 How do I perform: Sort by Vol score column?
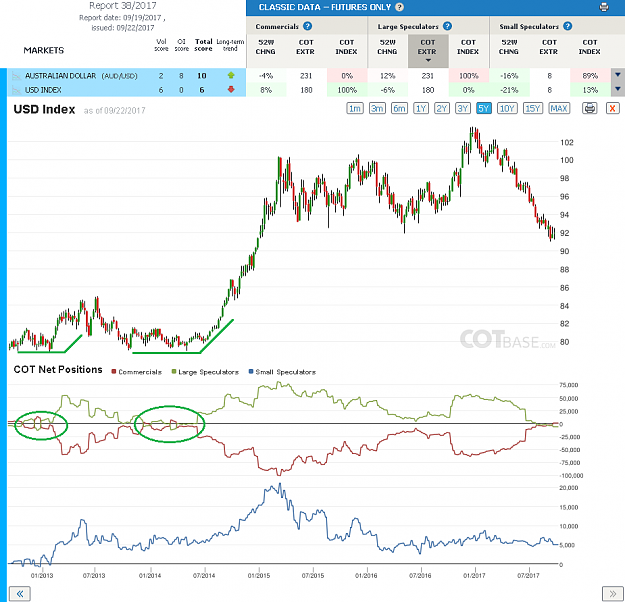pos(161,45)
